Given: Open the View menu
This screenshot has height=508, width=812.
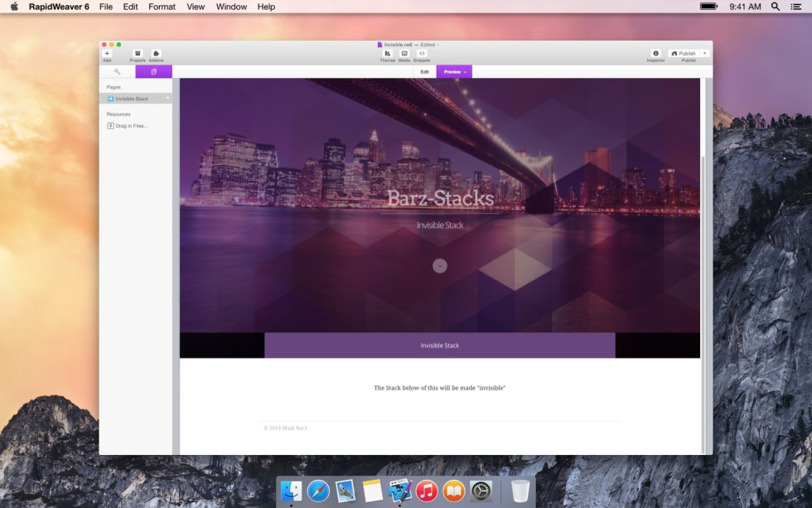Looking at the screenshot, I should (196, 7).
